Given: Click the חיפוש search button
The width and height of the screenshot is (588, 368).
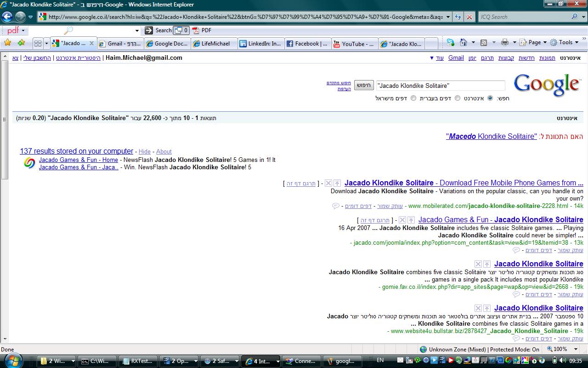Looking at the screenshot, I should pos(364,86).
